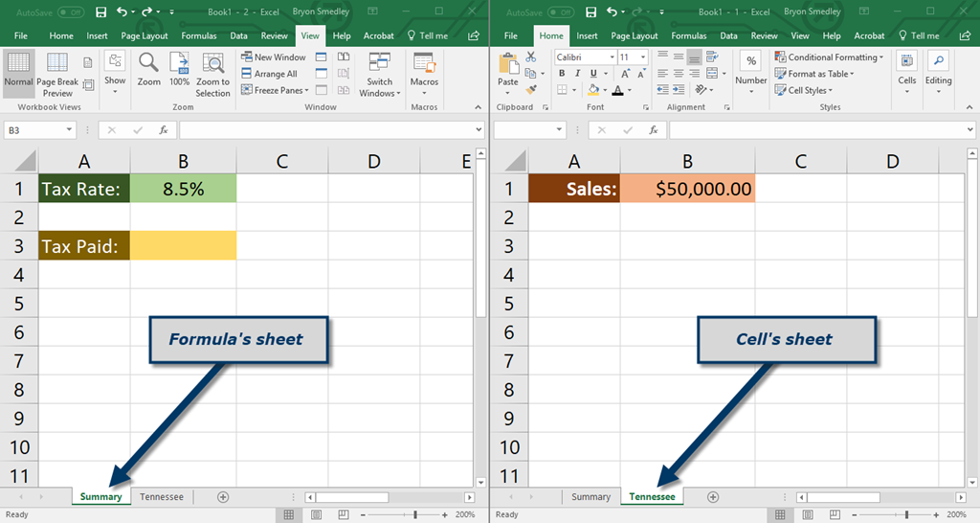Click the yellow Fill Color swatch button

[x=593, y=90]
